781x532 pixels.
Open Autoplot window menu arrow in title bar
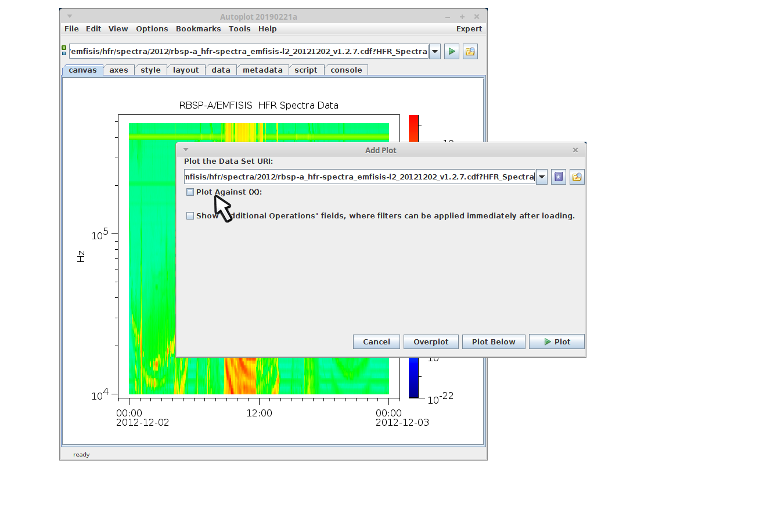(x=70, y=16)
